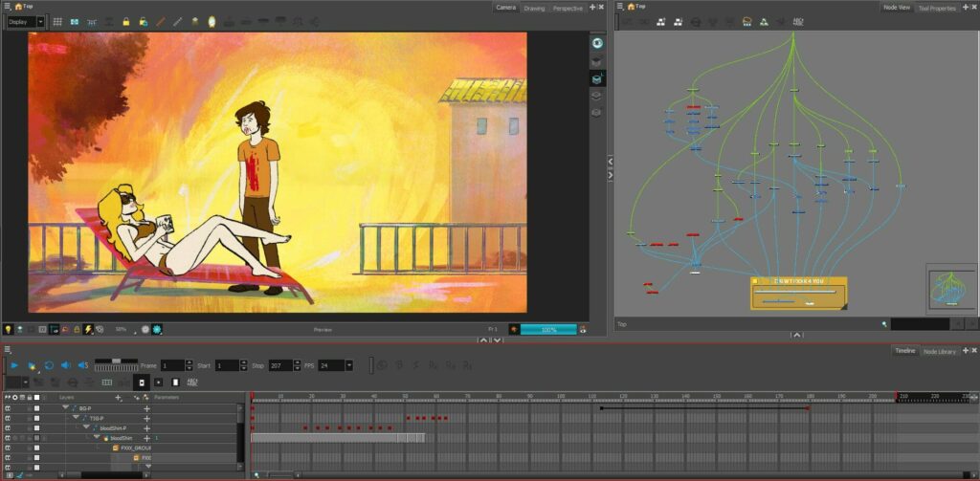980x481 pixels.
Task: Click the Stop frame field showing 207
Action: 279,365
